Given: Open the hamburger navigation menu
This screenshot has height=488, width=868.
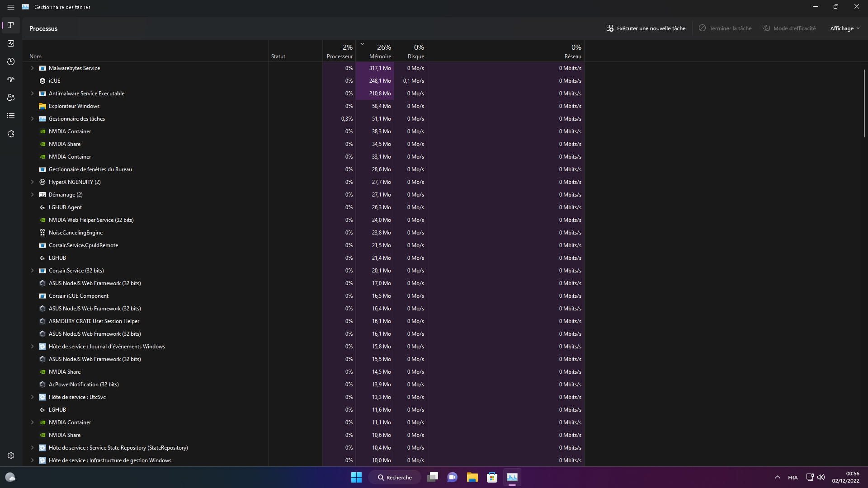Looking at the screenshot, I should tap(11, 7).
